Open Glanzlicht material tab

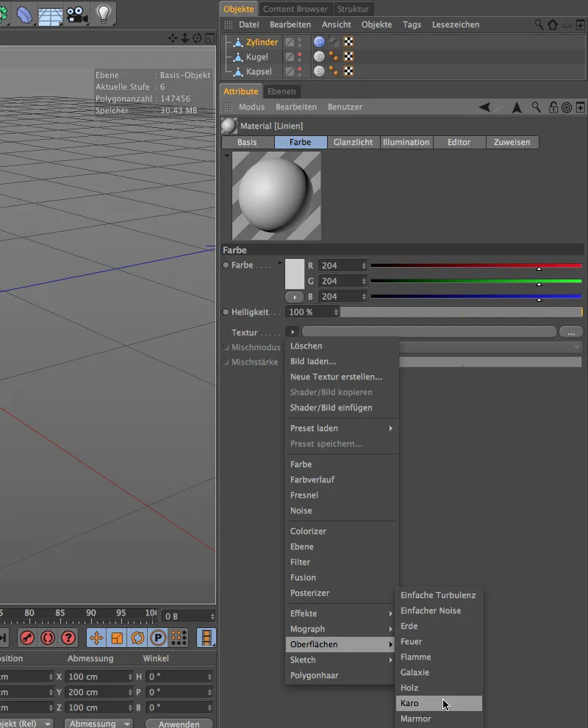[354, 142]
